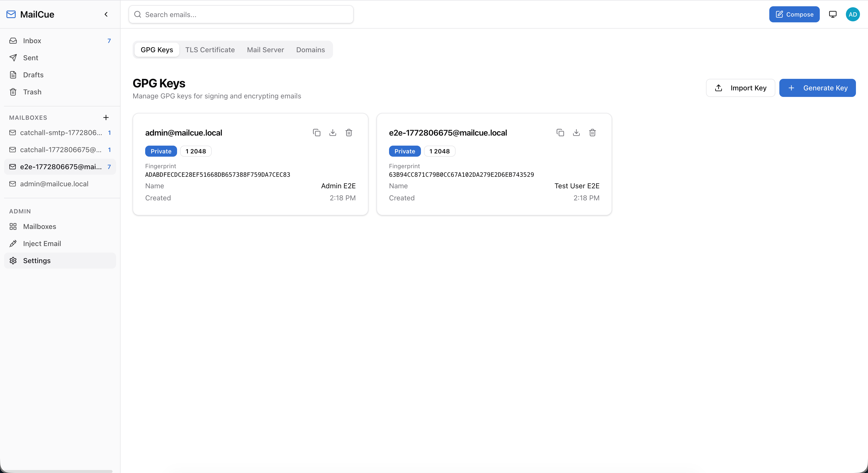The width and height of the screenshot is (868, 473).
Task: Open the AD user avatar menu
Action: [852, 15]
